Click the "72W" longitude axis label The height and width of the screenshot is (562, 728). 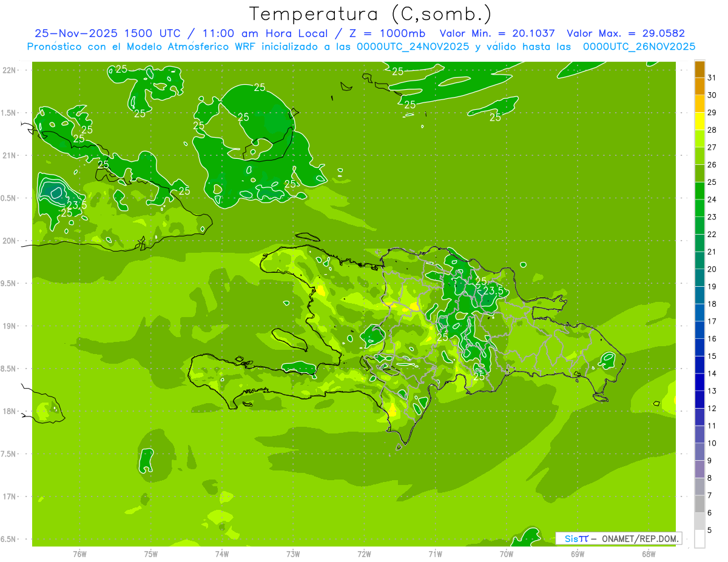(x=364, y=554)
